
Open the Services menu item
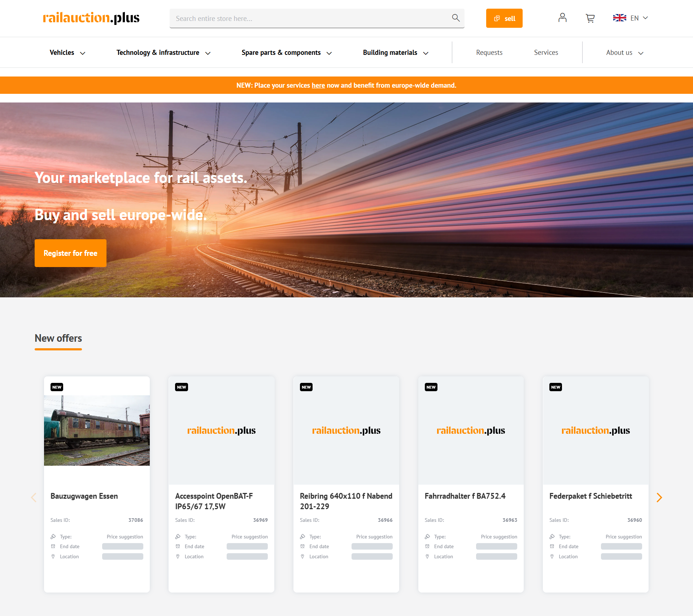coord(546,53)
